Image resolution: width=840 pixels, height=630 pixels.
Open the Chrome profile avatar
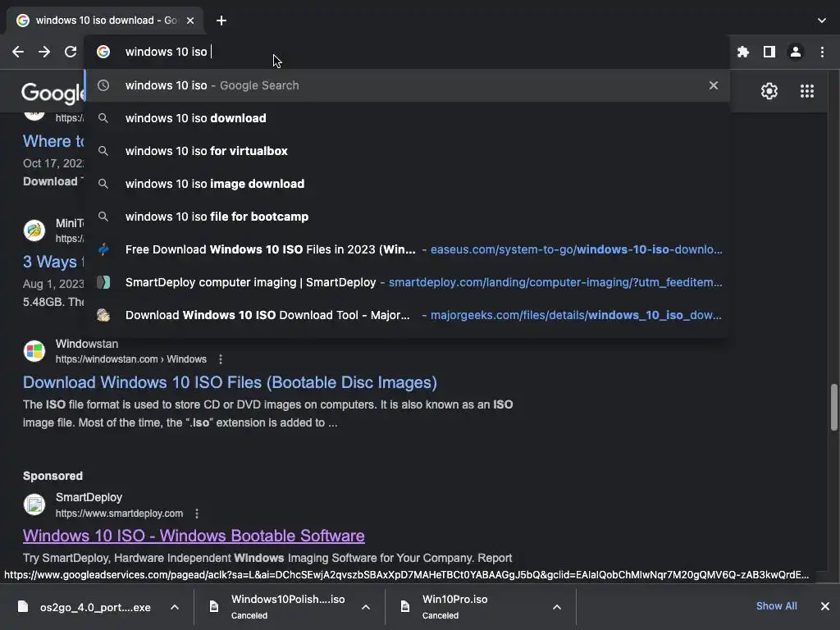pos(795,52)
